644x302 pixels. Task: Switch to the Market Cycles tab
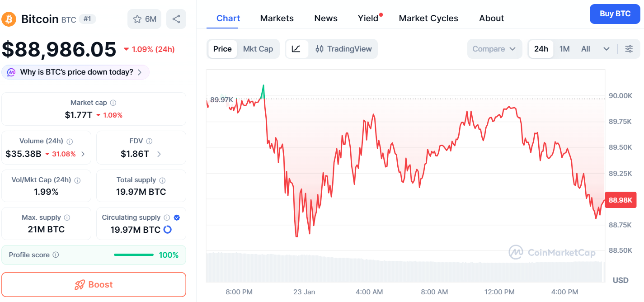coord(428,18)
